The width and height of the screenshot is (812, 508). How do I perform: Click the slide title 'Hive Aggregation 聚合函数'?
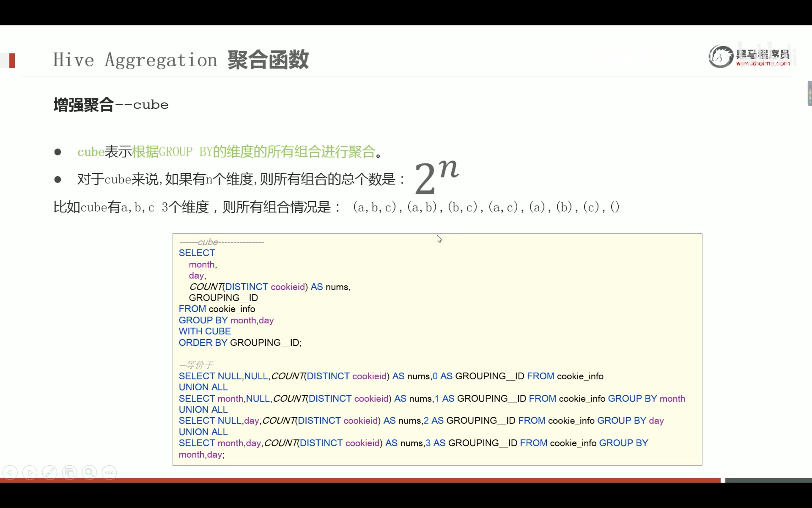click(181, 60)
